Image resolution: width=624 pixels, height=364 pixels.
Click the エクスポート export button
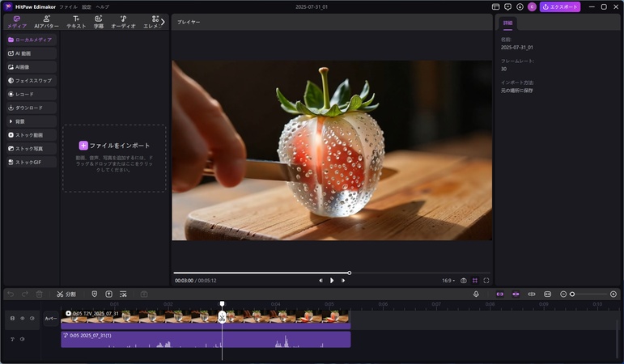click(560, 6)
